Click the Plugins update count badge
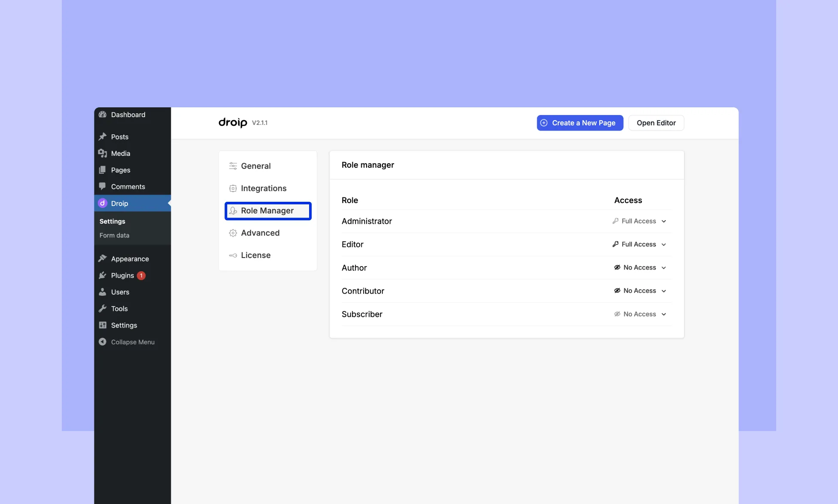 (x=141, y=276)
